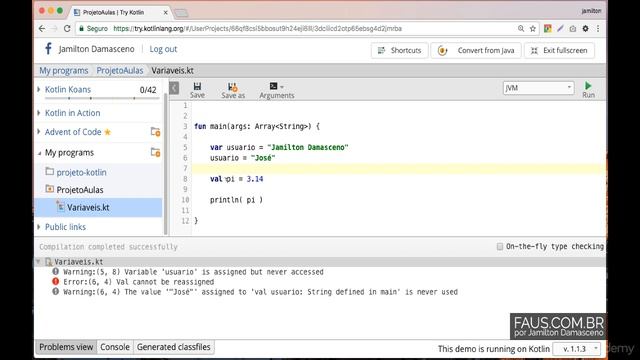
Task: Click the pen extension icon in browser toolbar
Action: coord(560,29)
